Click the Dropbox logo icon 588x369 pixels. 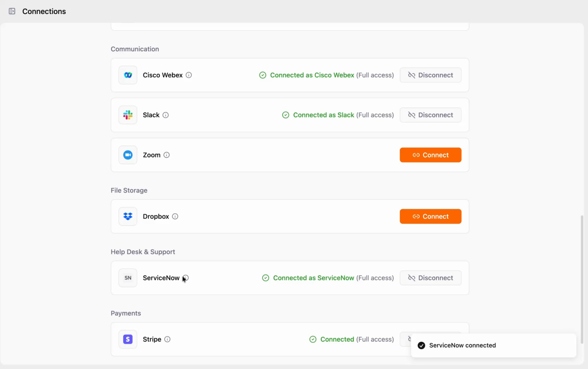click(128, 217)
